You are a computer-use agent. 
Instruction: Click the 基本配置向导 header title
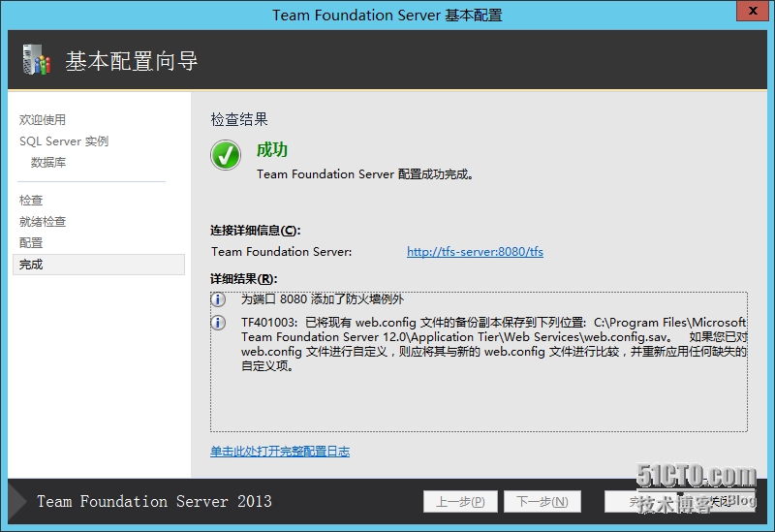pos(132,61)
